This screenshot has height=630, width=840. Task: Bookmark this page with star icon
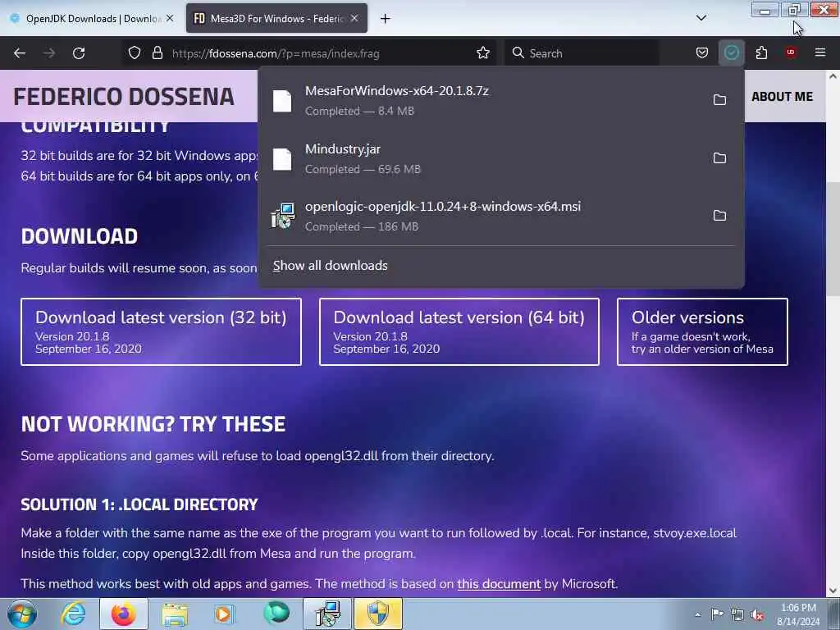[x=483, y=53]
